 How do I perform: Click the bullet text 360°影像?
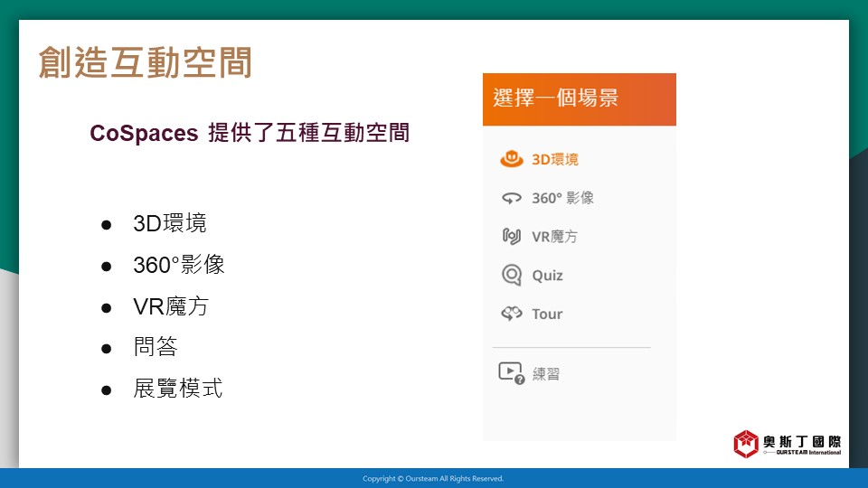click(x=179, y=265)
